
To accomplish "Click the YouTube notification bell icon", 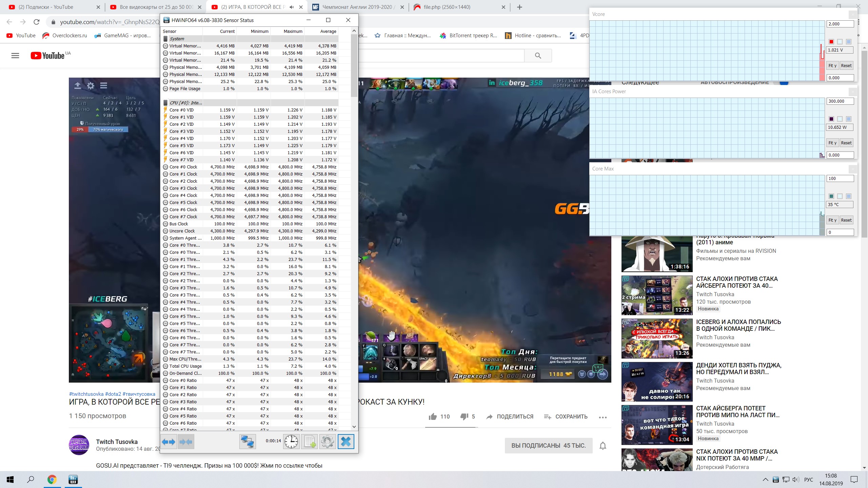I will tap(603, 446).
